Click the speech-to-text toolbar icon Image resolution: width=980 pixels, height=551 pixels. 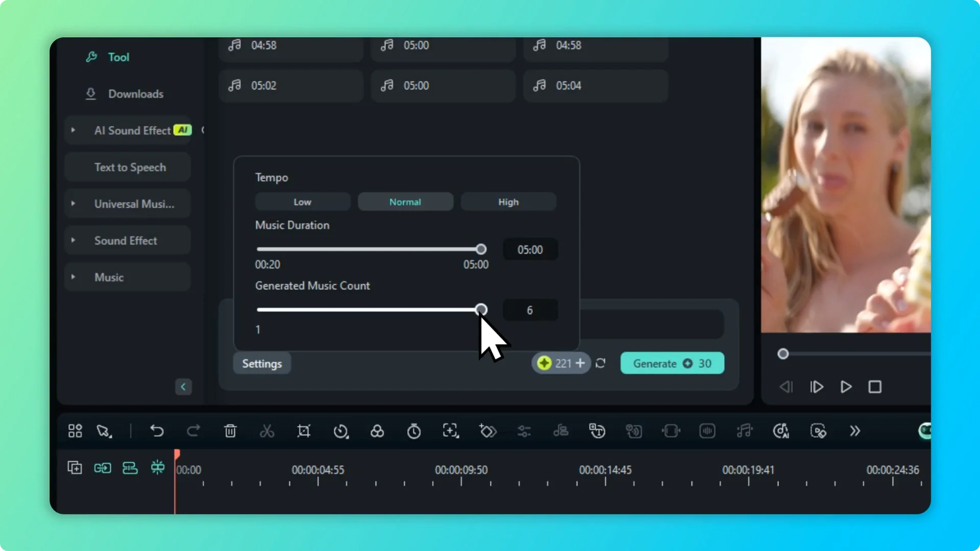pyautogui.click(x=634, y=431)
